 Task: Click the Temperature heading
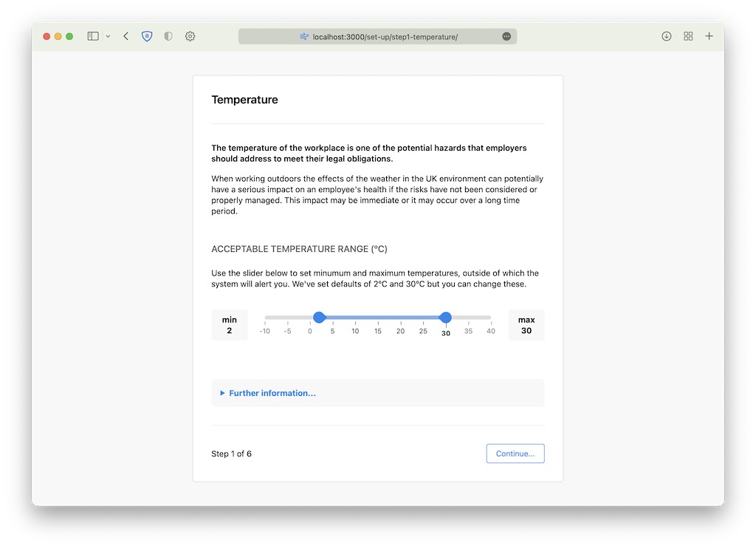[244, 100]
